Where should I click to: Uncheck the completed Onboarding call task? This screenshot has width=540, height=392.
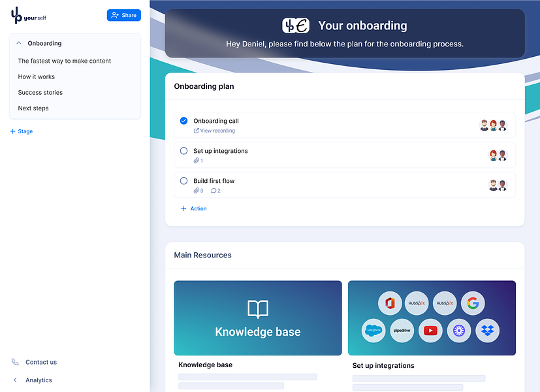tap(184, 121)
